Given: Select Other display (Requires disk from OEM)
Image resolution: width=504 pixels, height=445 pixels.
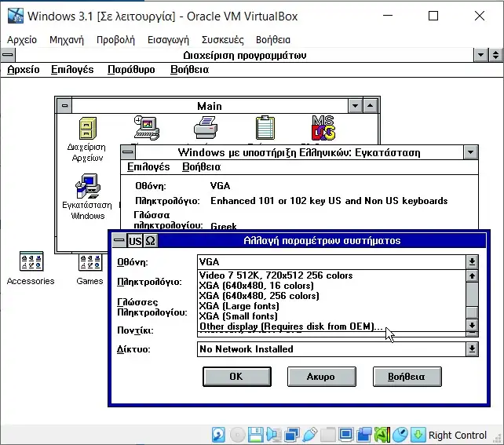Looking at the screenshot, I should click(x=332, y=326).
